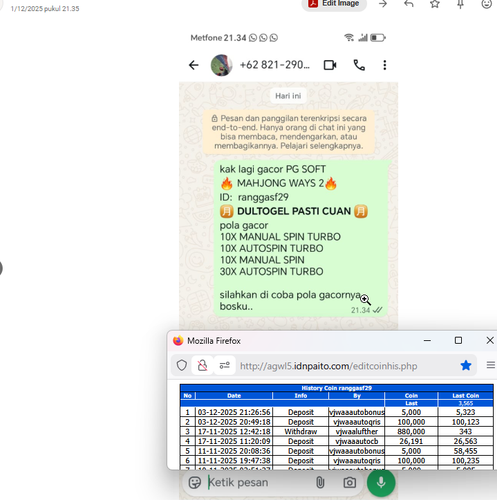Click the coin value 26,191
Viewport: 497px width, 500px height.
coord(411,441)
